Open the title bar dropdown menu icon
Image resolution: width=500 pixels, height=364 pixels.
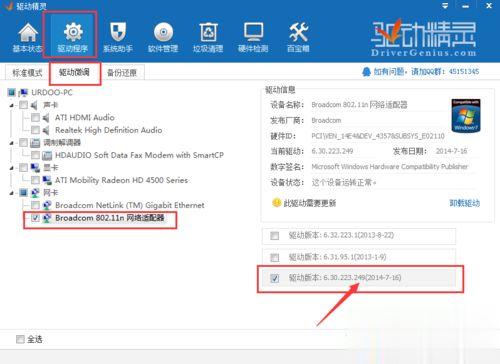click(x=445, y=6)
